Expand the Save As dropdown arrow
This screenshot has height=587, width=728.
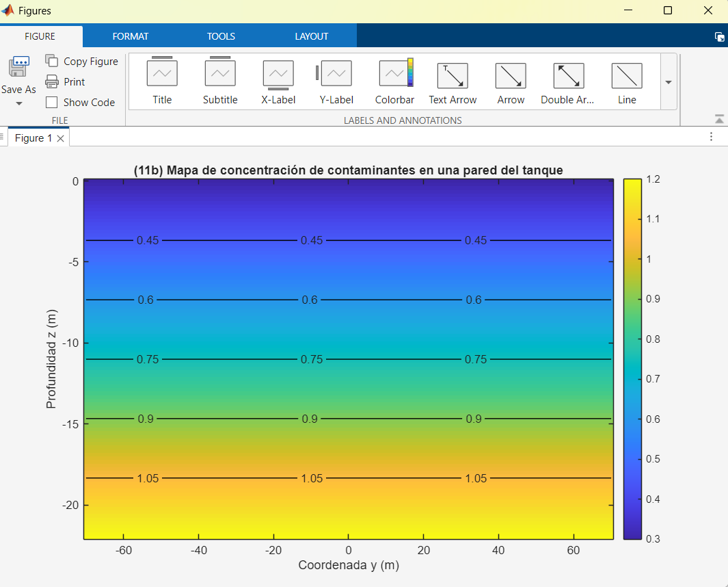[x=18, y=104]
